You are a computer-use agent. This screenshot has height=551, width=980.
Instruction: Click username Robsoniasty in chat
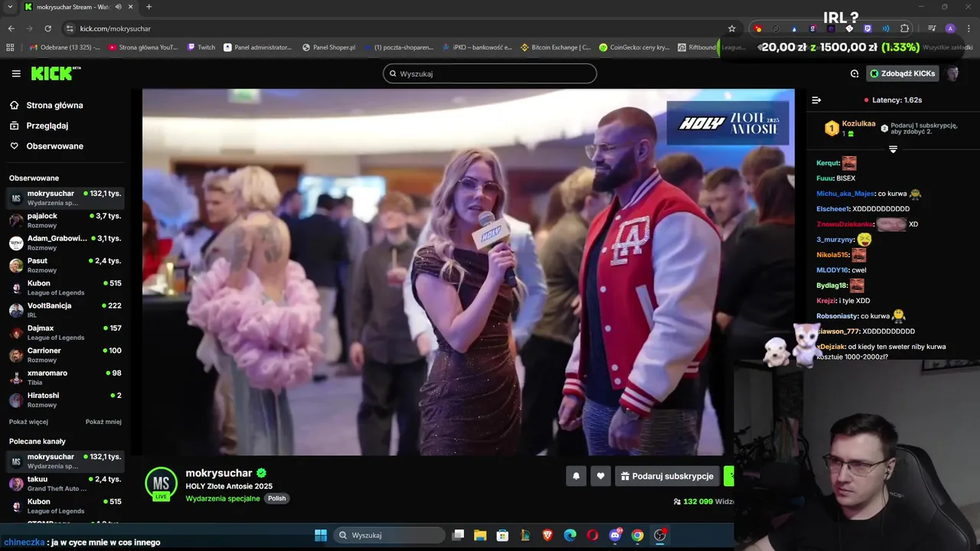pos(837,316)
